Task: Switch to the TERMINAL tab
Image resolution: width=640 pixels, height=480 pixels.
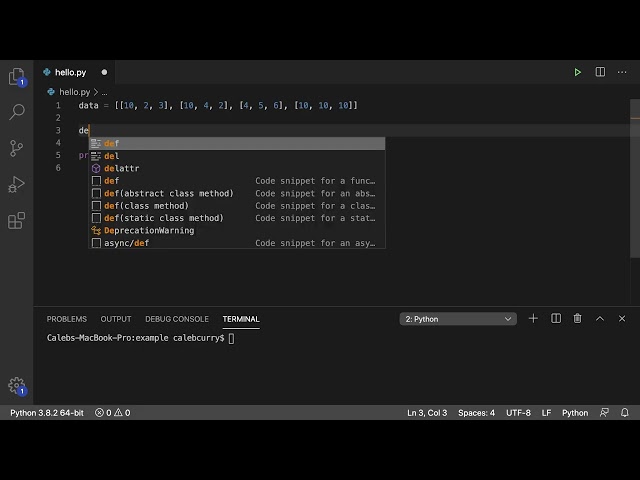Action: (x=241, y=319)
